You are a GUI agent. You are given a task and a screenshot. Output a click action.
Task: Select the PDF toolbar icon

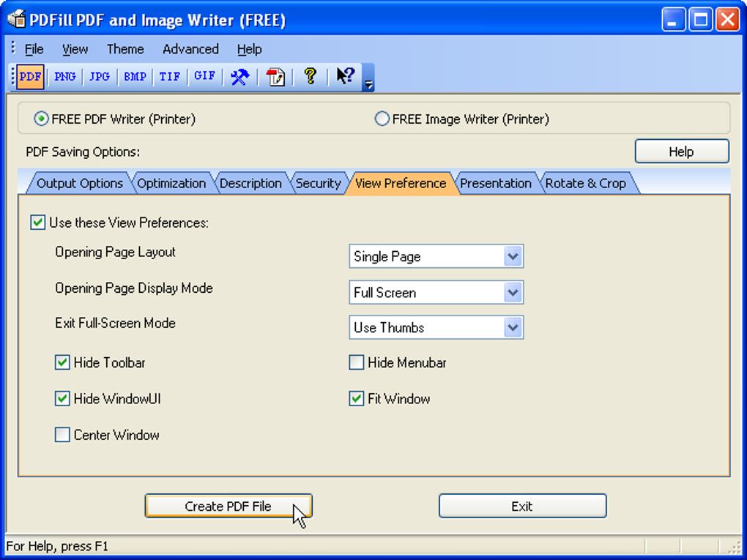(31, 77)
